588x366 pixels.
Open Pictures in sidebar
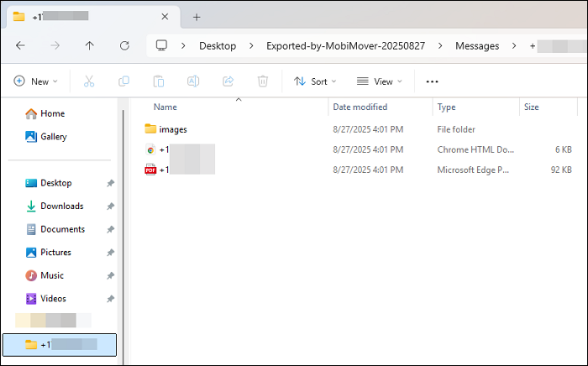point(48,253)
